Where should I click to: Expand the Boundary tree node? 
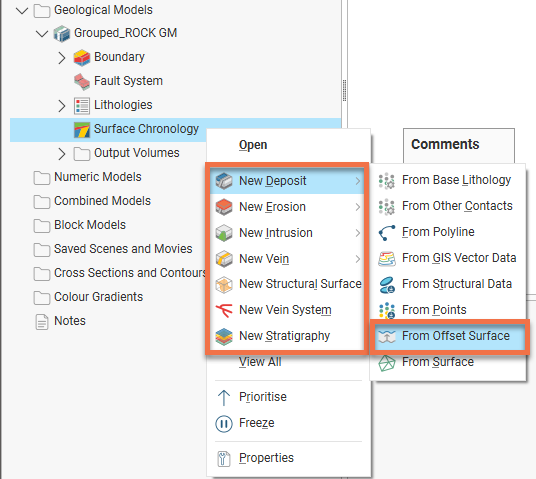[x=62, y=58]
